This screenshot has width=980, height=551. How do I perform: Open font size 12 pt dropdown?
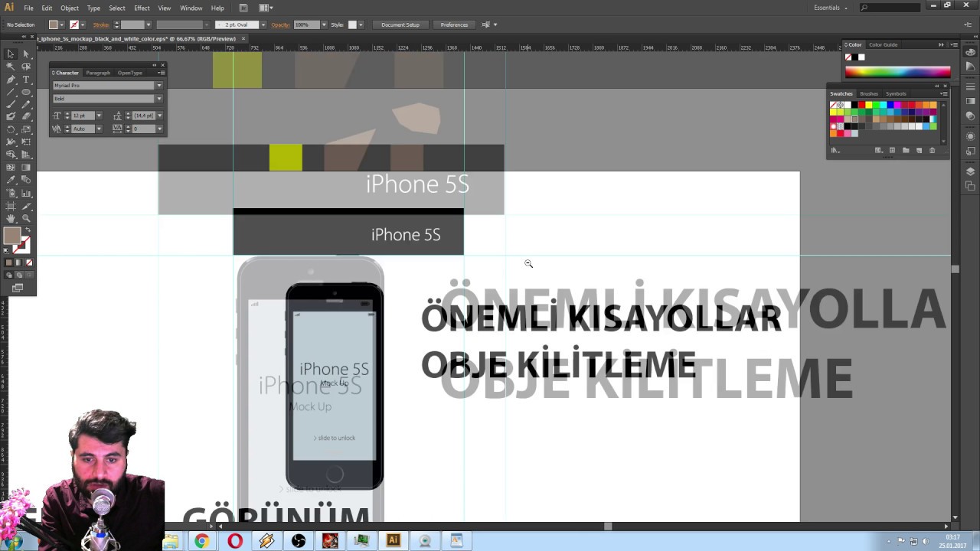tap(99, 116)
